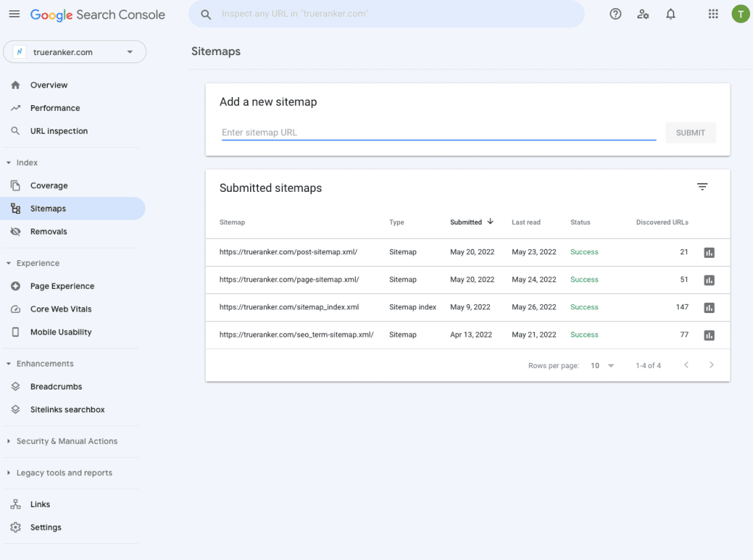Screen dimensions: 753x560
Task: Click the Sitemaps tree icon
Action: (15, 208)
